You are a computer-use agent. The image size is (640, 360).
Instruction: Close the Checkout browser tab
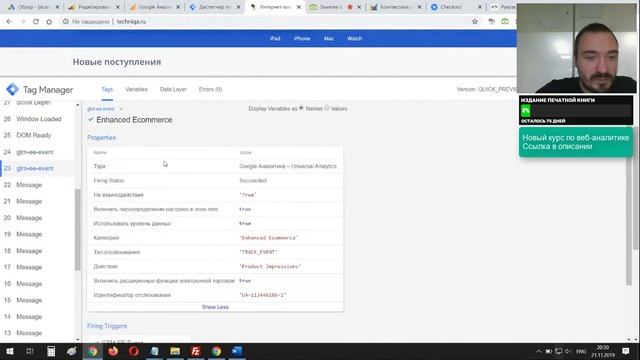[x=480, y=7]
